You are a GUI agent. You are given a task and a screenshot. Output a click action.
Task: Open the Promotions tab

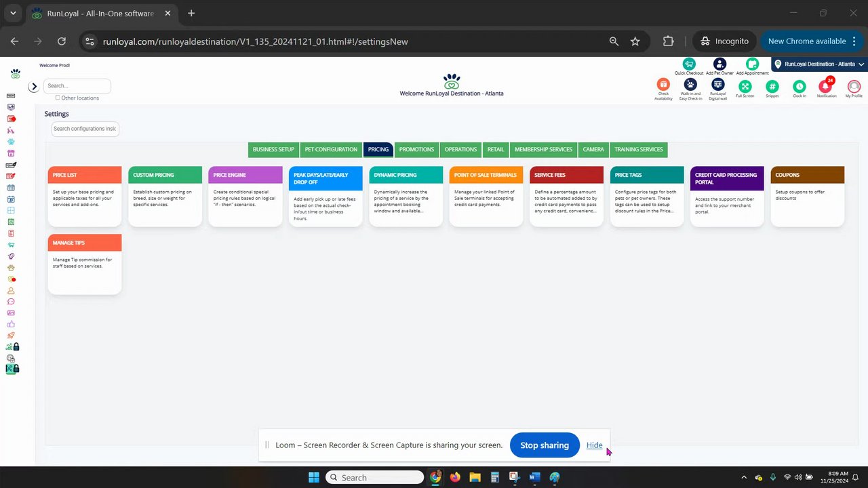[x=416, y=149]
